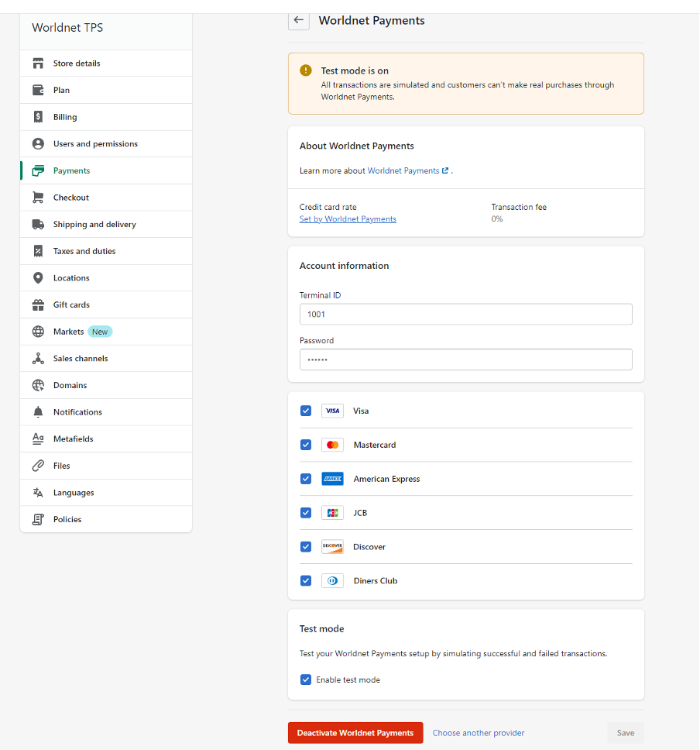700x750 pixels.
Task: Click the Transaction fee 0% value
Action: point(497,219)
